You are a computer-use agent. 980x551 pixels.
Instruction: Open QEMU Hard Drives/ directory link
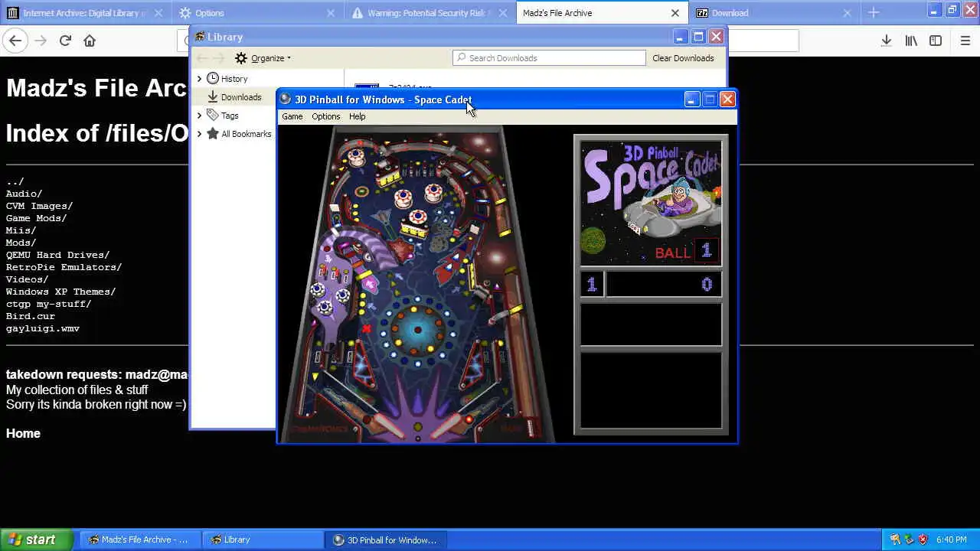pyautogui.click(x=57, y=255)
